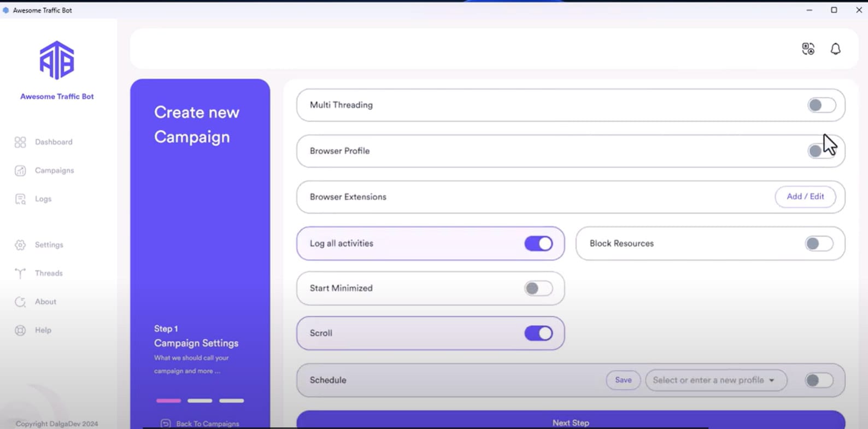Click the Logs search-document icon
The height and width of the screenshot is (429, 868).
pos(20,199)
